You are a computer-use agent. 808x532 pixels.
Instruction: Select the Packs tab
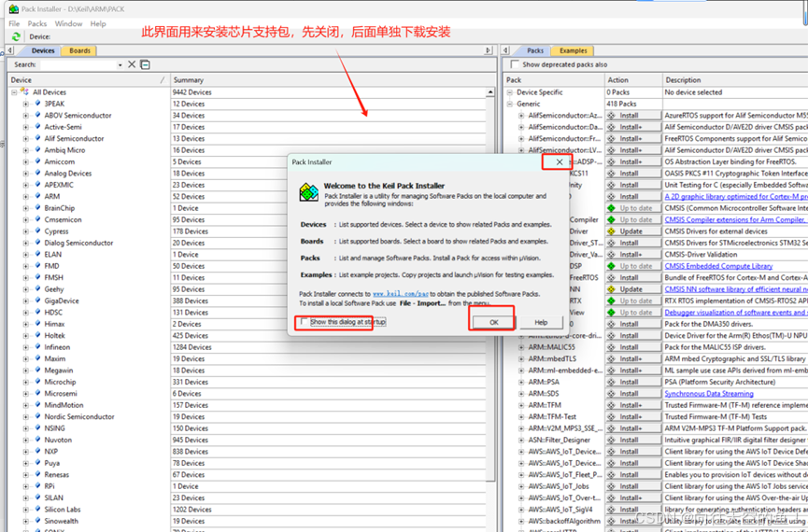535,50
